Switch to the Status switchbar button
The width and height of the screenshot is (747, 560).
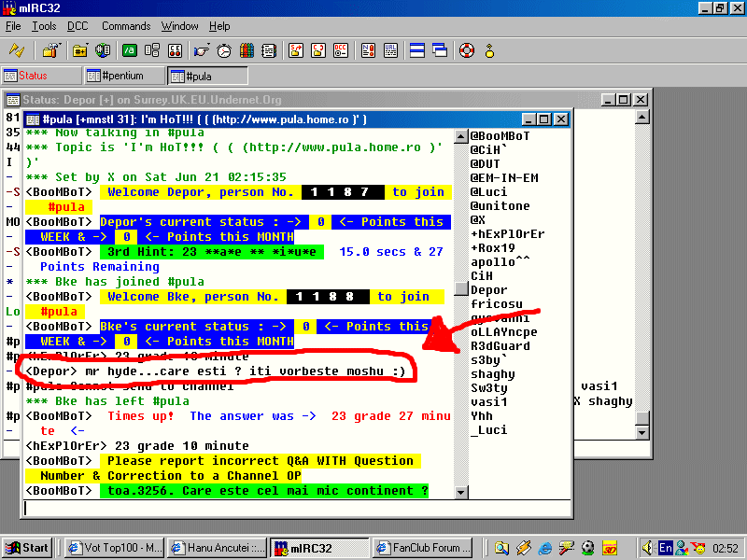pos(41,76)
